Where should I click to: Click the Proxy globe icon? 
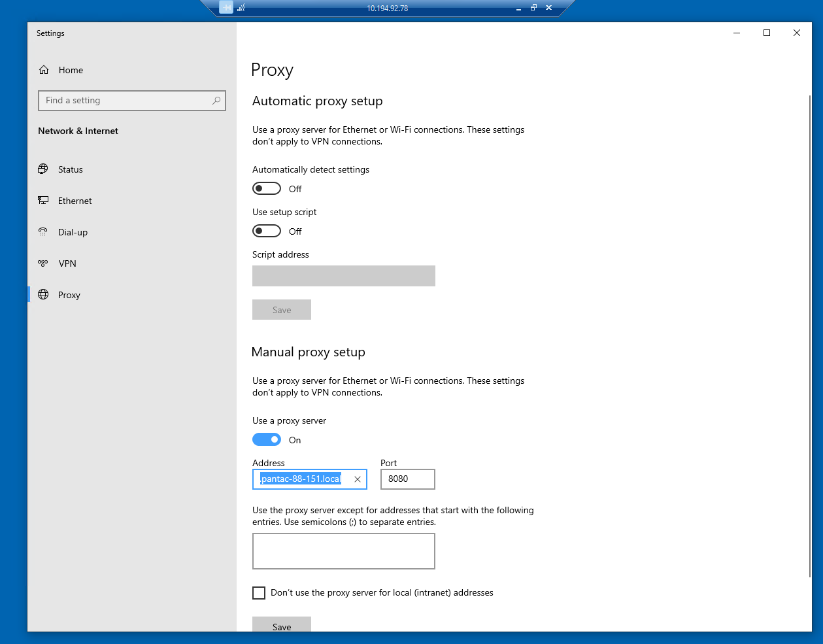[43, 295]
